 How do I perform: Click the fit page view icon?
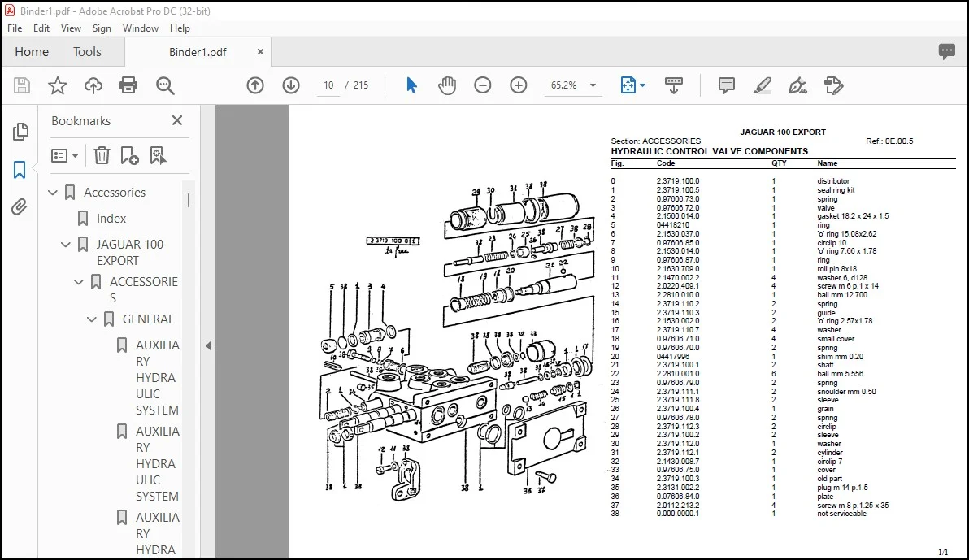628,85
